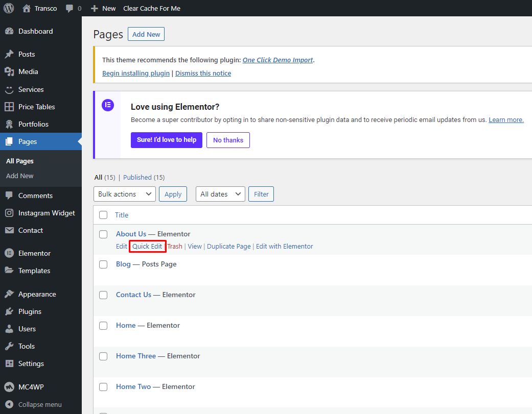Viewport: 532px width, 414px height.
Task: Toggle the select-all checkbox next to Title
Action: click(x=103, y=215)
